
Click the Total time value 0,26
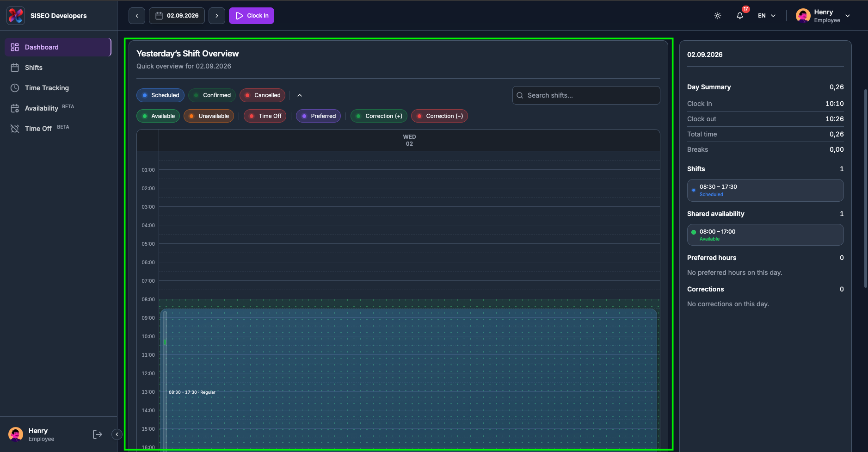tap(837, 134)
